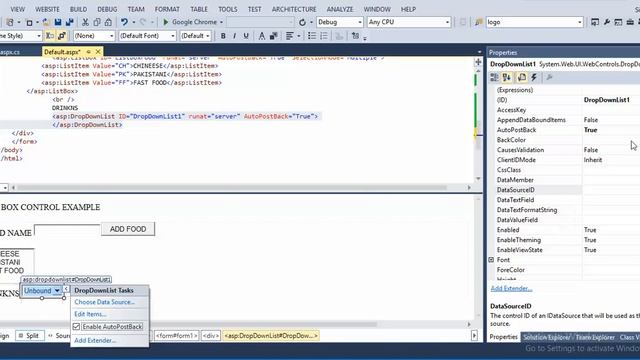Click the food name text box in designer
The height and width of the screenshot is (360, 640).
67,231
